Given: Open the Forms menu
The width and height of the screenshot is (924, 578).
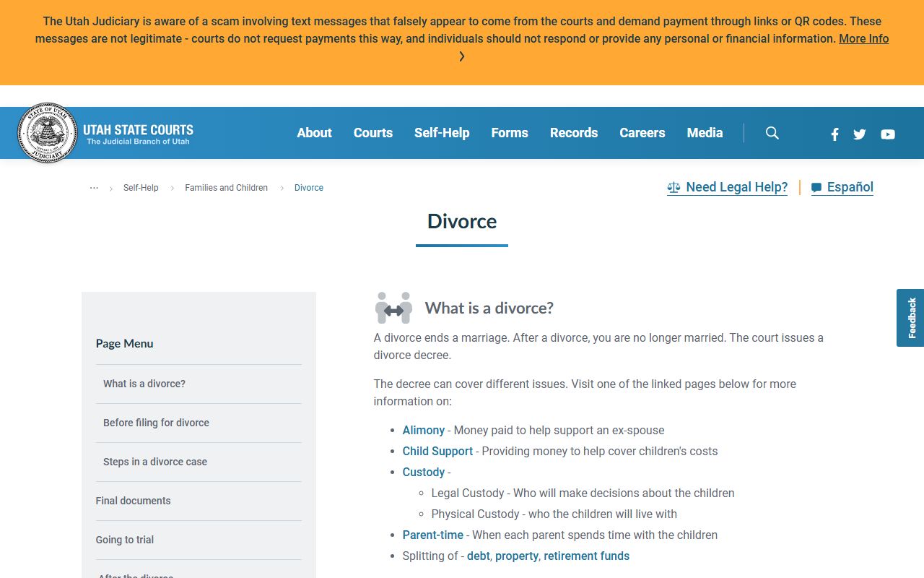Looking at the screenshot, I should pos(510,133).
